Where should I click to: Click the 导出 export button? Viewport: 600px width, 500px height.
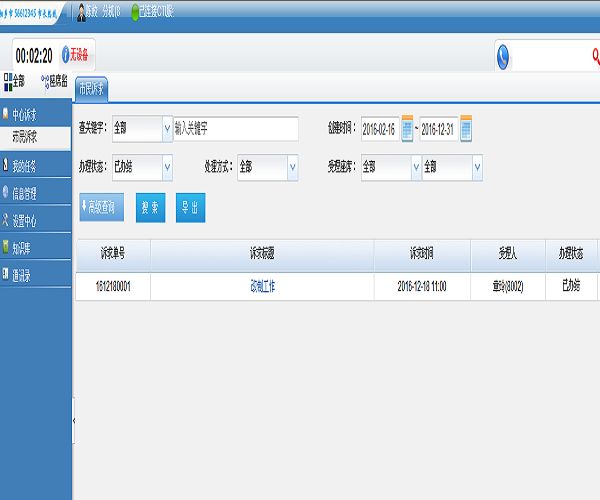(x=188, y=207)
